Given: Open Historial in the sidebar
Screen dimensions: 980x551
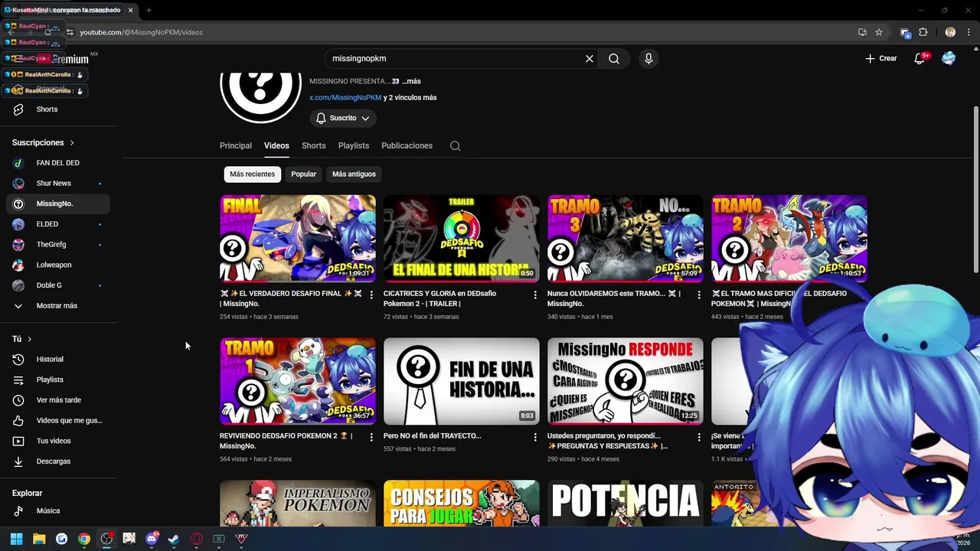Looking at the screenshot, I should click(x=58, y=359).
